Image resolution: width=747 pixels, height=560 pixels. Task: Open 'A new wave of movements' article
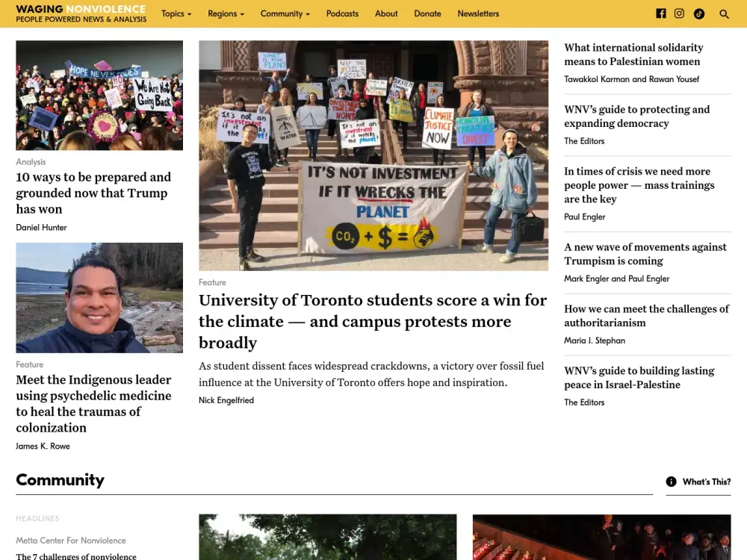pyautogui.click(x=645, y=254)
